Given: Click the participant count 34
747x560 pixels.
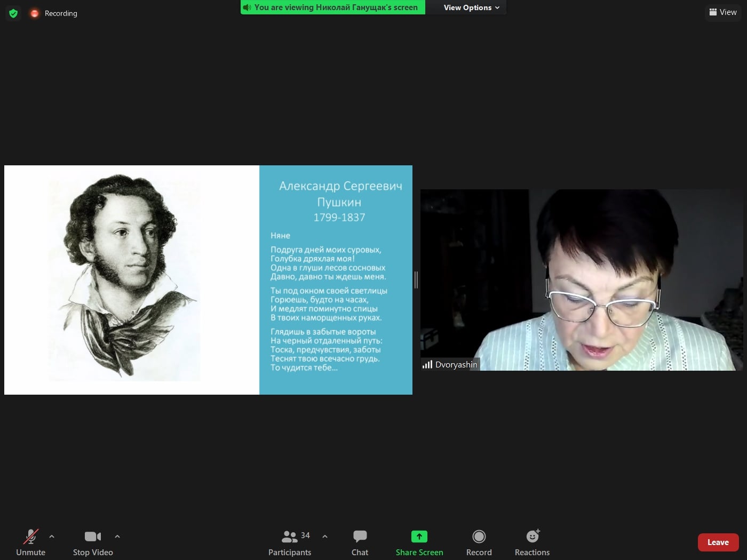Looking at the screenshot, I should pos(305,535).
